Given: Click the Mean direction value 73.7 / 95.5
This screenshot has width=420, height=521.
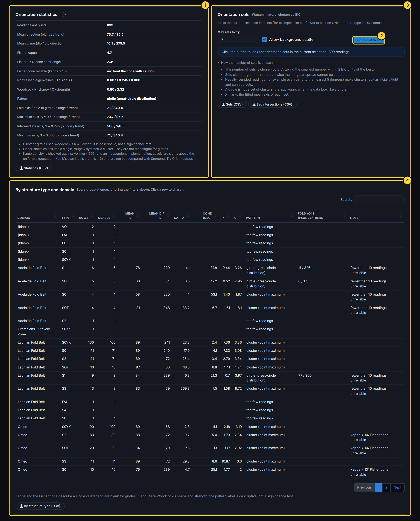Looking at the screenshot, I should 115,34.
